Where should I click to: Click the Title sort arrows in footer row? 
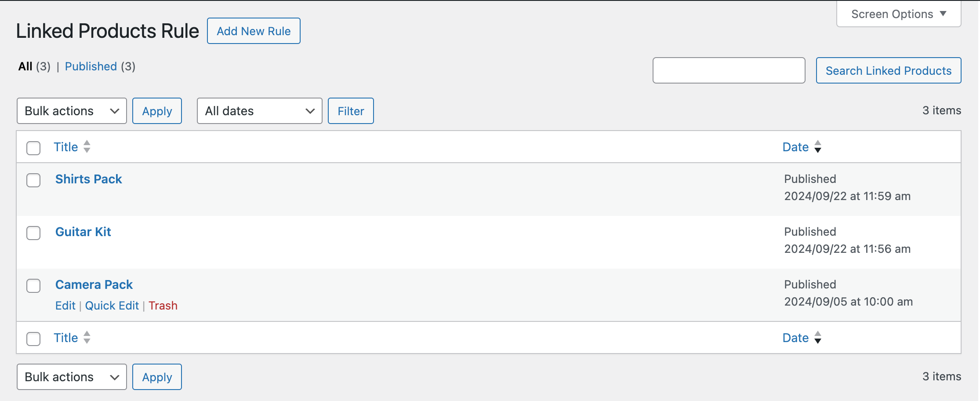87,338
